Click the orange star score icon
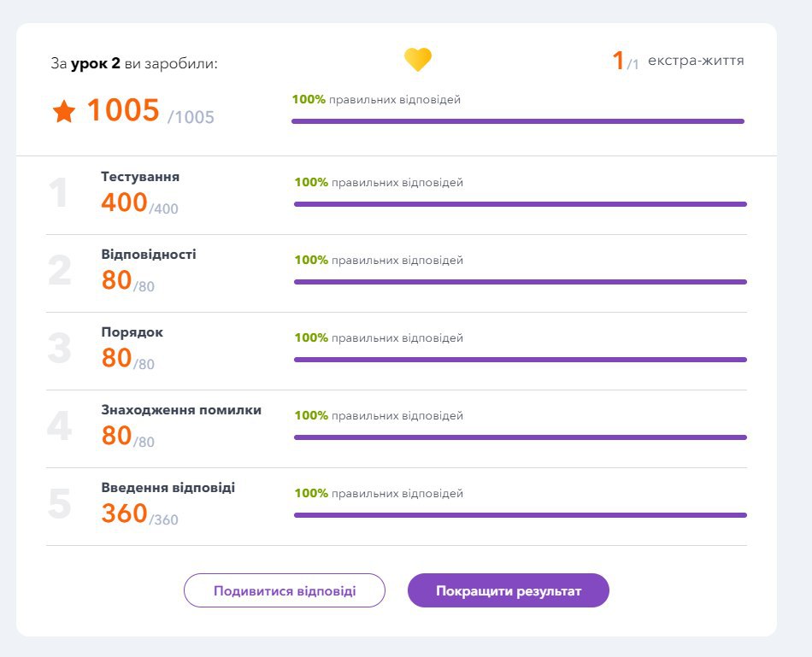Viewport: 812px width, 657px height. click(x=64, y=111)
